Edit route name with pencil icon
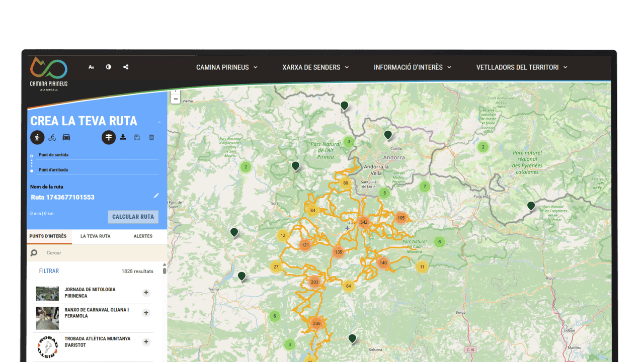Screen dimensions: 644x362 (x=156, y=196)
